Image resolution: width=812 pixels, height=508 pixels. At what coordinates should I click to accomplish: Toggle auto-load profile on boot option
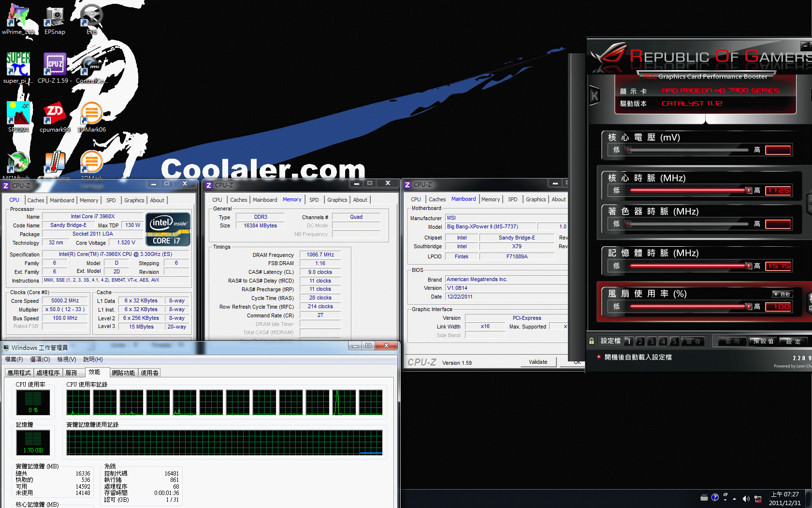pos(634,357)
